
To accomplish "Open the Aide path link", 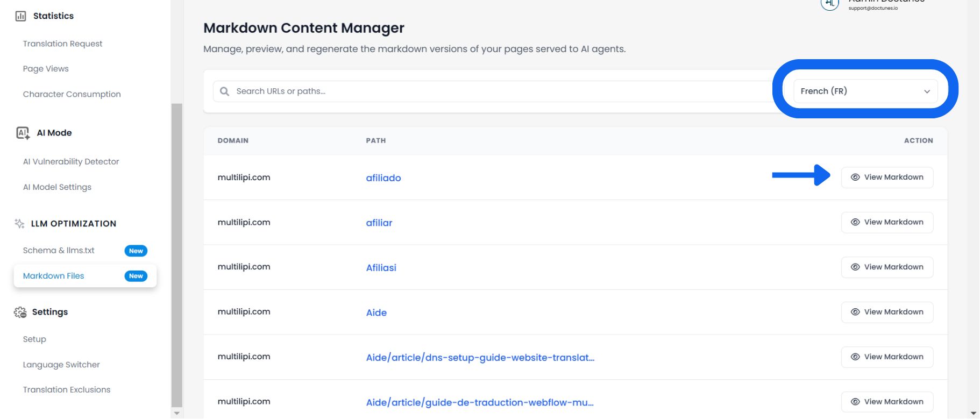I will point(377,313).
